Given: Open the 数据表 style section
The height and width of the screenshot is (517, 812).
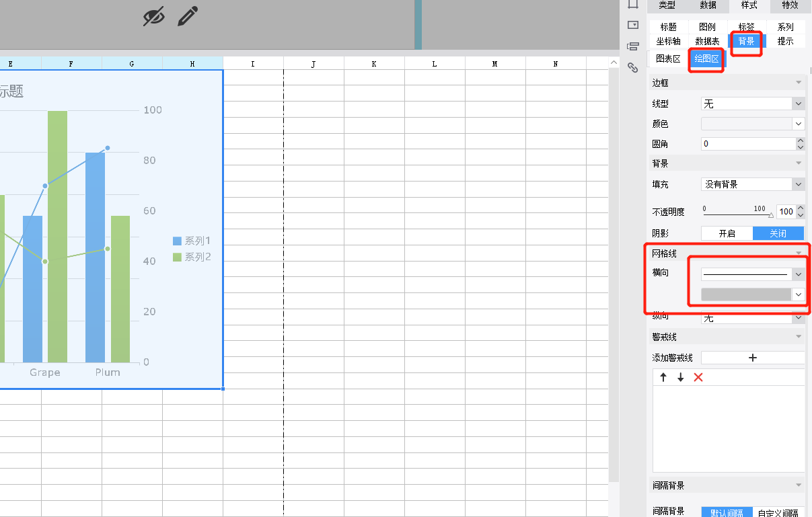Looking at the screenshot, I should (708, 41).
